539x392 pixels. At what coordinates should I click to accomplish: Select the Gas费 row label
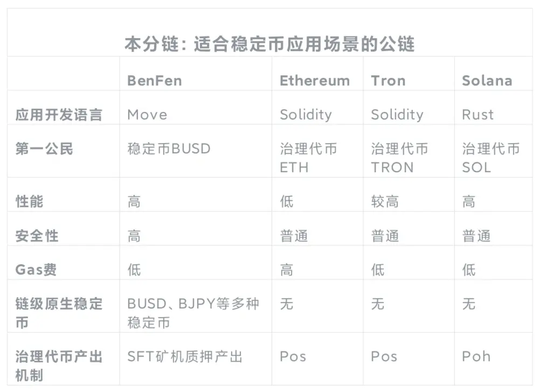(36, 269)
